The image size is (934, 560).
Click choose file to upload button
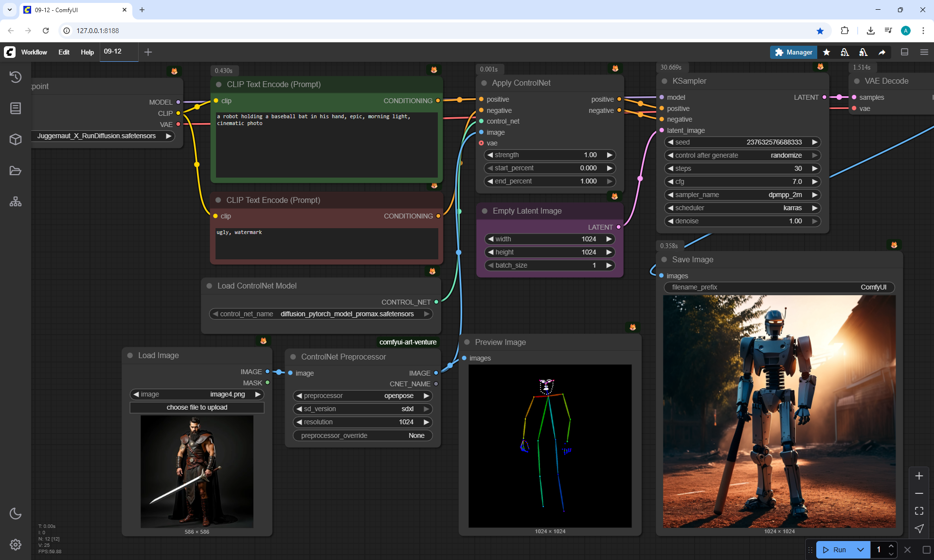point(197,407)
